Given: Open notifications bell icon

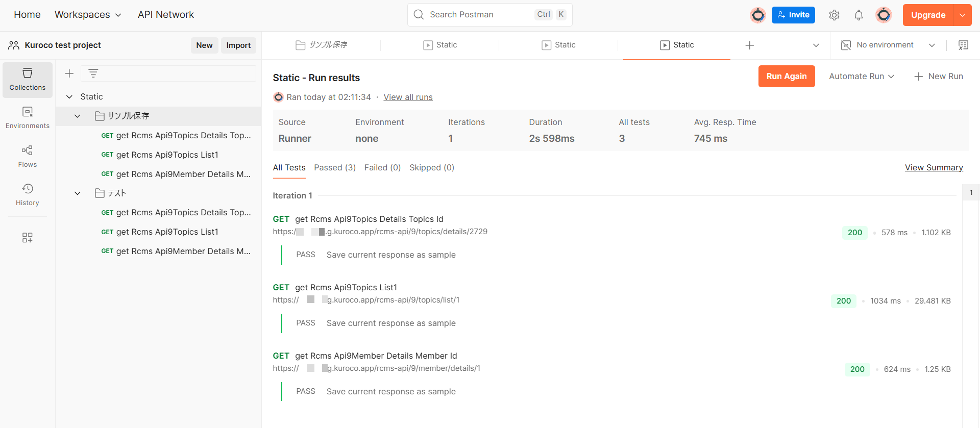Looking at the screenshot, I should click(859, 15).
